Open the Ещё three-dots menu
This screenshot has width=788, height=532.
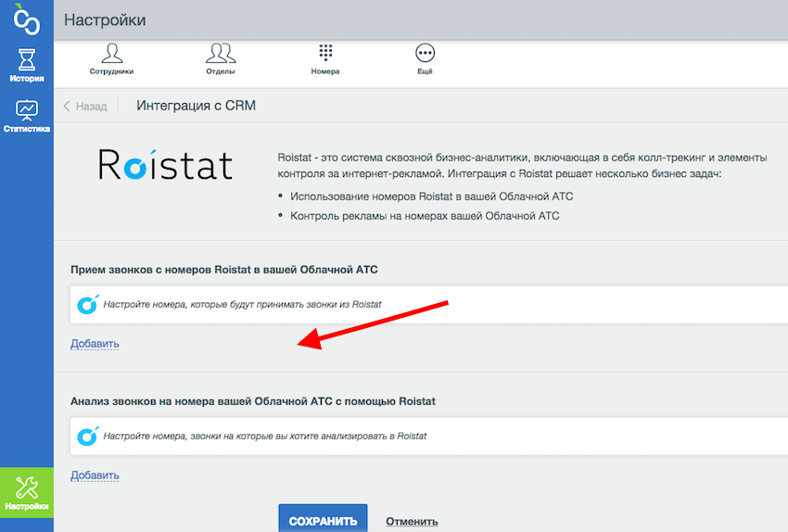click(x=425, y=58)
